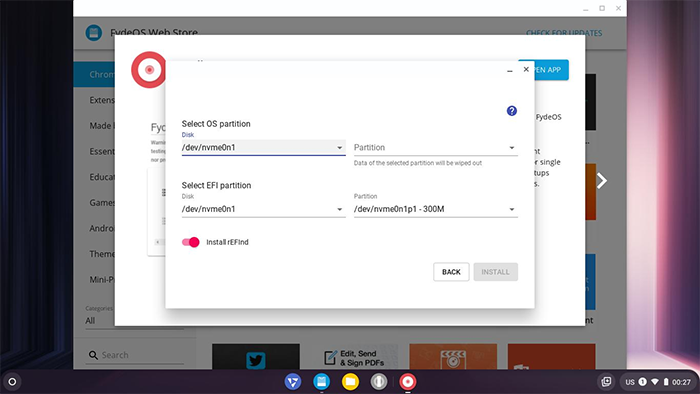Click CHECK FOR UPDATES link in Web Store

coord(564,33)
